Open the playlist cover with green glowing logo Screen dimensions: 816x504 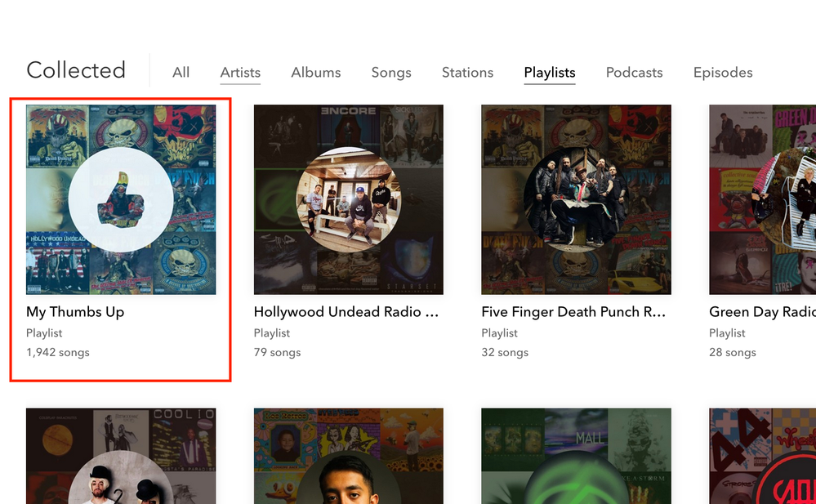[x=576, y=456]
